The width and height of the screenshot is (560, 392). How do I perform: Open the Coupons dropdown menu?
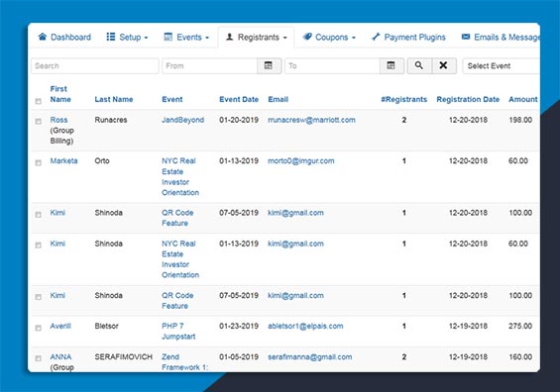pos(329,37)
